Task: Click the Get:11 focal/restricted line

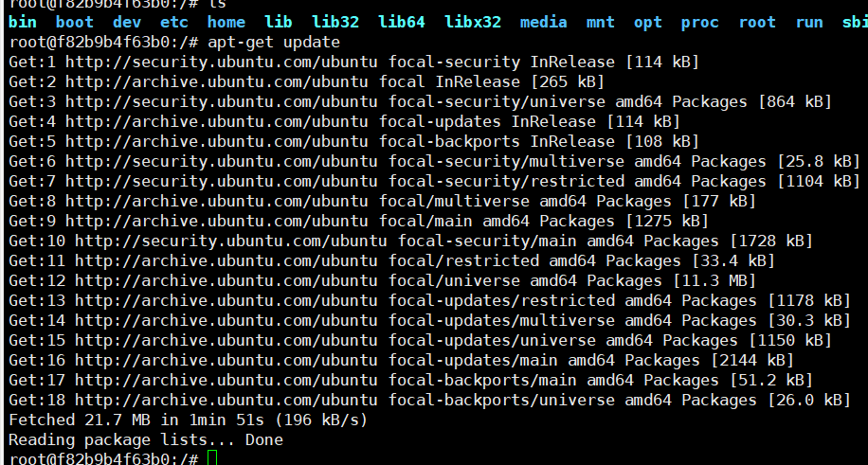Action: (391, 261)
